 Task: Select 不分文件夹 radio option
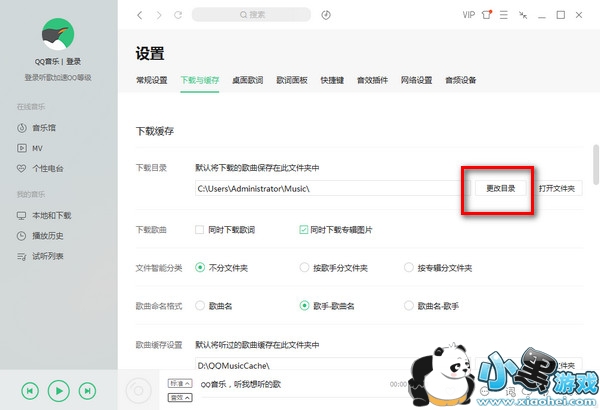[x=200, y=268]
